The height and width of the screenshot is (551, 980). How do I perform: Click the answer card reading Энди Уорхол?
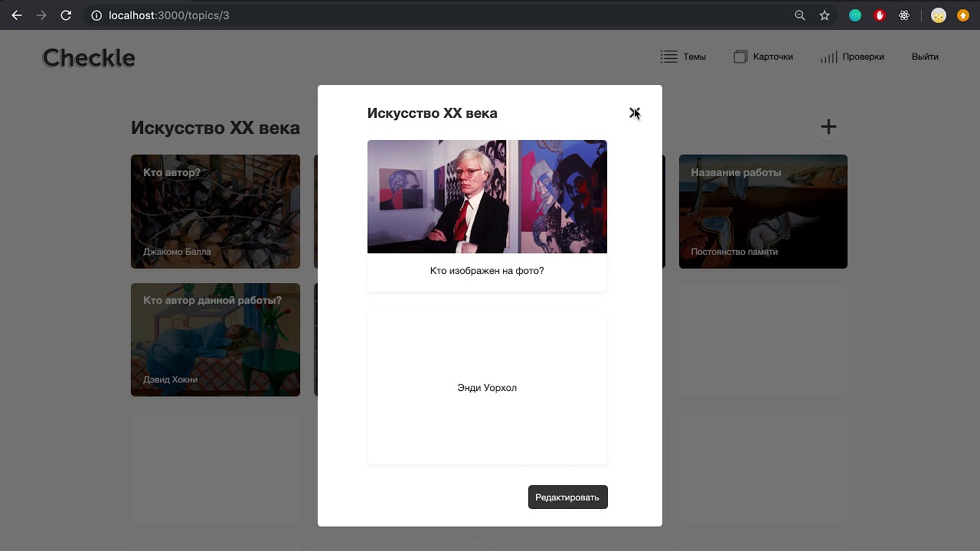click(487, 388)
